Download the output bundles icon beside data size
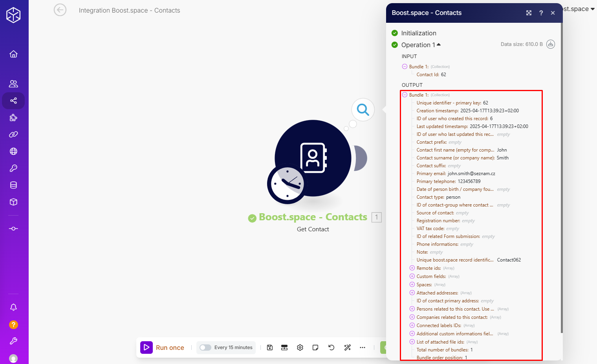597x364 pixels. pyautogui.click(x=551, y=44)
